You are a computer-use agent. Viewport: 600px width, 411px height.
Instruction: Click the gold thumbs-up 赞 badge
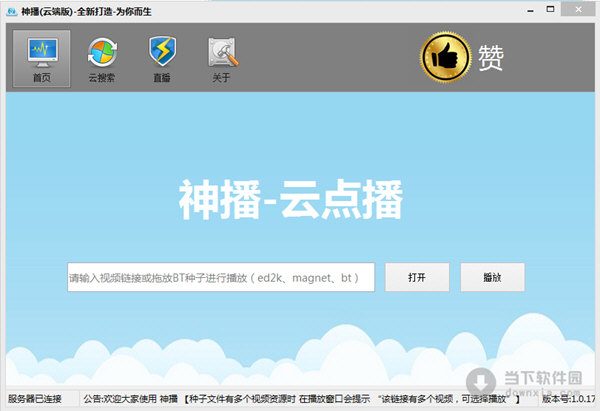coord(445,57)
